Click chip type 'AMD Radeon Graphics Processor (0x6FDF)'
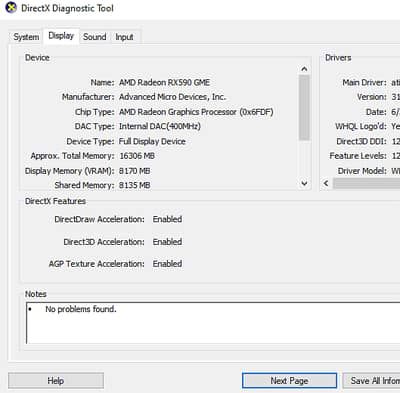400x393 pixels. click(x=196, y=112)
